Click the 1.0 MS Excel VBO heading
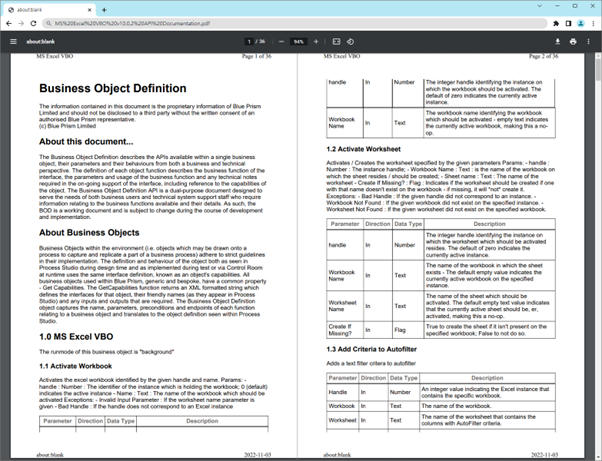The width and height of the screenshot is (602, 461). tap(76, 337)
